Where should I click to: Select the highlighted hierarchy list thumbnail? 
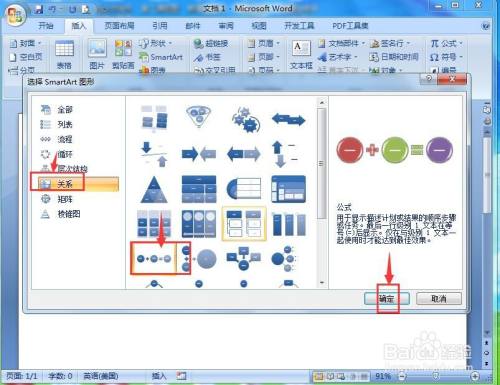click(244, 223)
